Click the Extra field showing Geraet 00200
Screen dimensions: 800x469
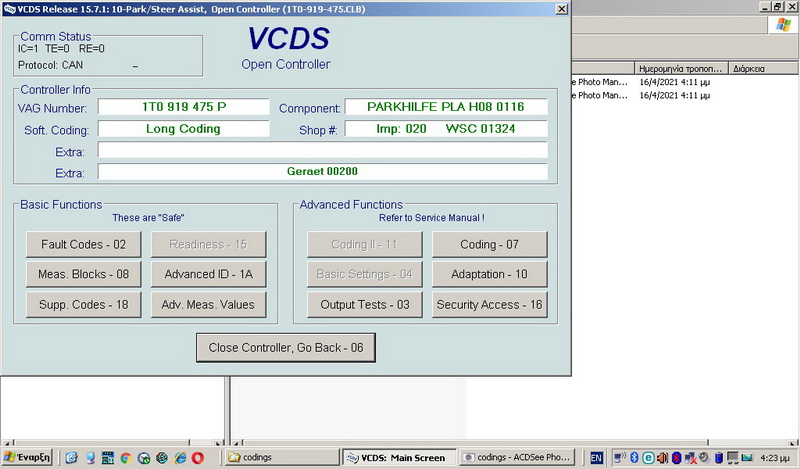(322, 171)
